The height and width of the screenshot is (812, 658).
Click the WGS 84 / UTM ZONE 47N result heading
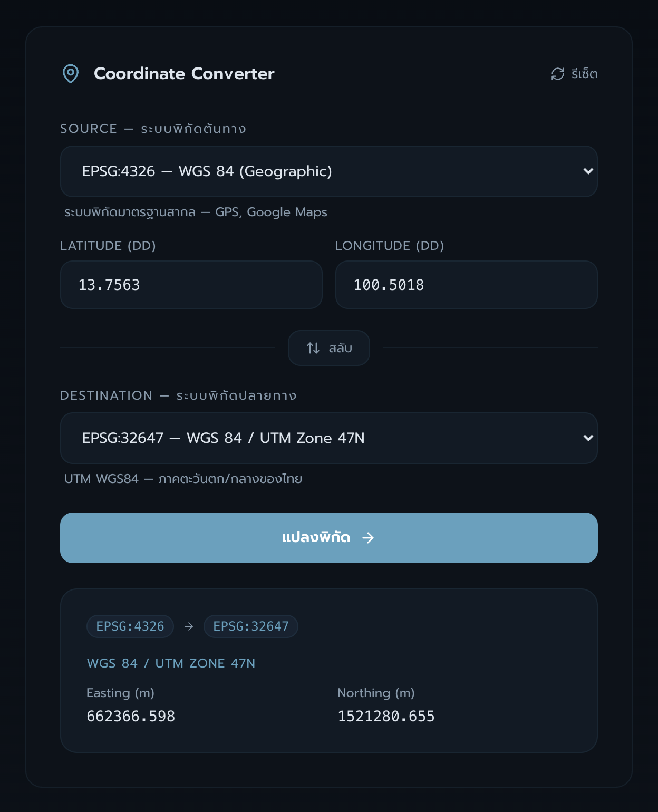coord(171,663)
